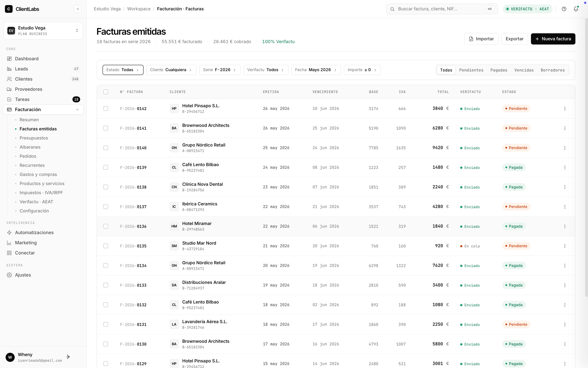Open Presupuestos submenu item
This screenshot has width=588, height=368.
click(34, 138)
